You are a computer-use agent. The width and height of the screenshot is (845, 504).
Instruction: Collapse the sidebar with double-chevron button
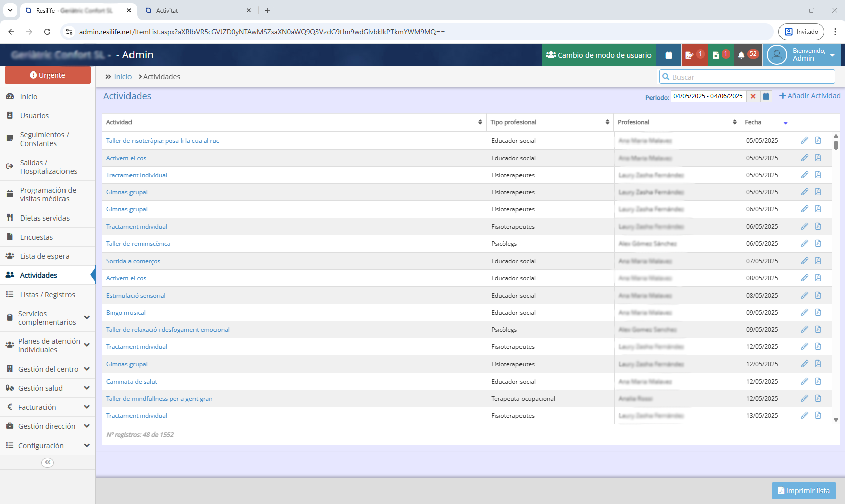(48, 462)
